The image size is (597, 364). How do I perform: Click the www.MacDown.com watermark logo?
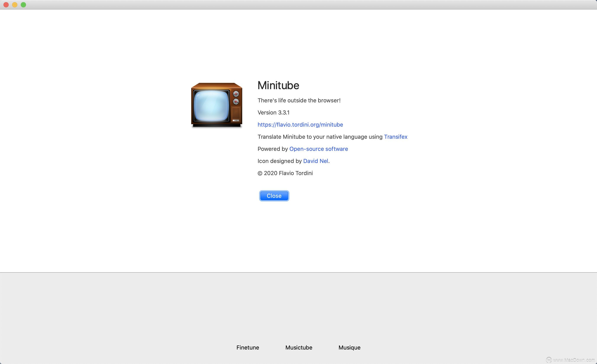click(x=549, y=360)
